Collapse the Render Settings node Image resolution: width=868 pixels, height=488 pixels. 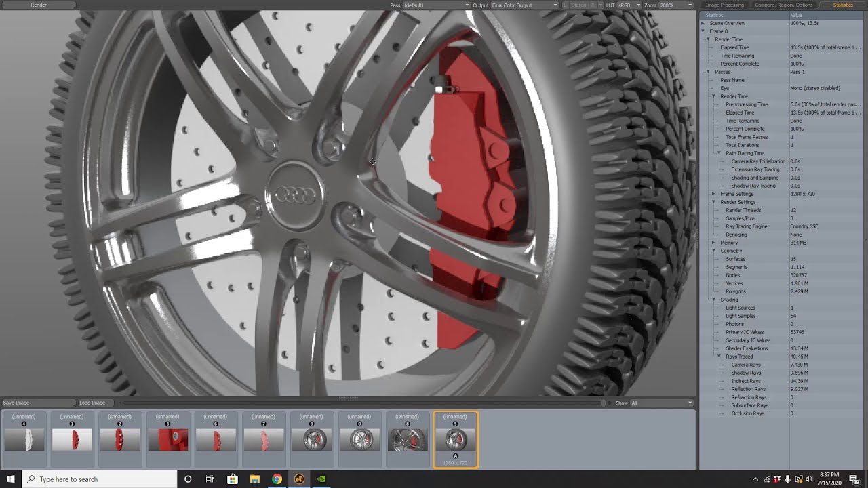[713, 202]
